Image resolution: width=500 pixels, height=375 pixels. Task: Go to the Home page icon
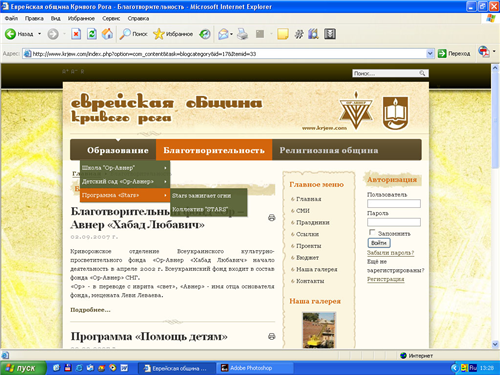point(107,34)
